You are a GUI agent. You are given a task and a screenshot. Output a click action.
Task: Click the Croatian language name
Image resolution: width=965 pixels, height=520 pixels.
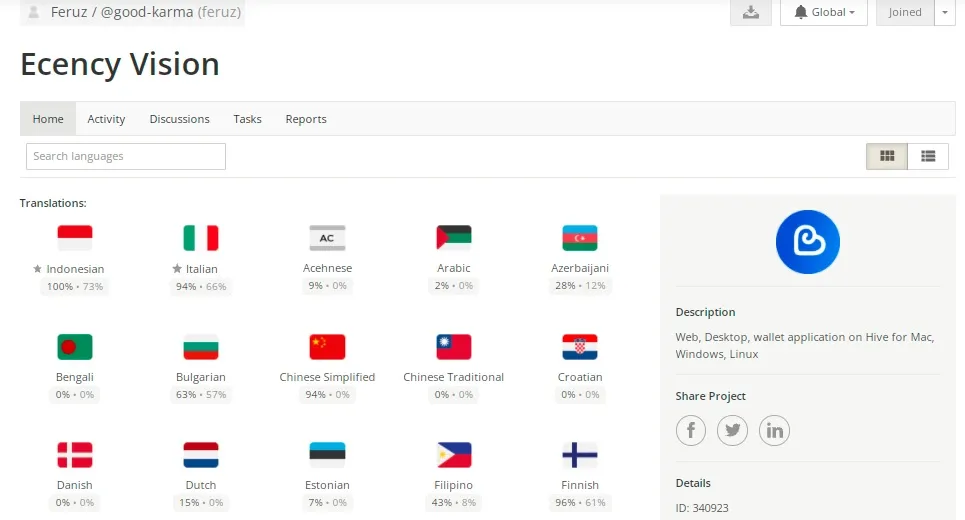point(580,377)
